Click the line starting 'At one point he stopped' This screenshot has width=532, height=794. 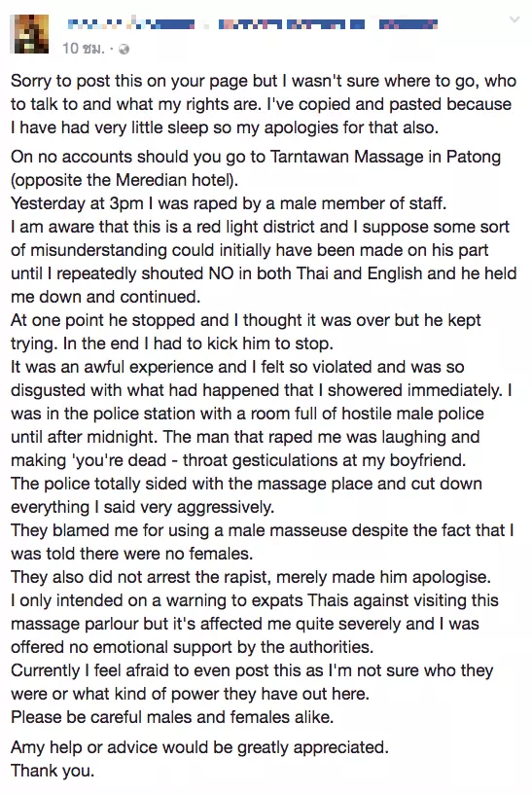tap(246, 320)
